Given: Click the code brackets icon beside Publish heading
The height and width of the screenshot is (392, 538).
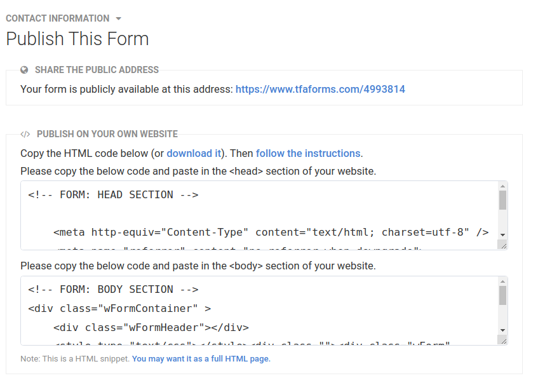Looking at the screenshot, I should click(25, 134).
